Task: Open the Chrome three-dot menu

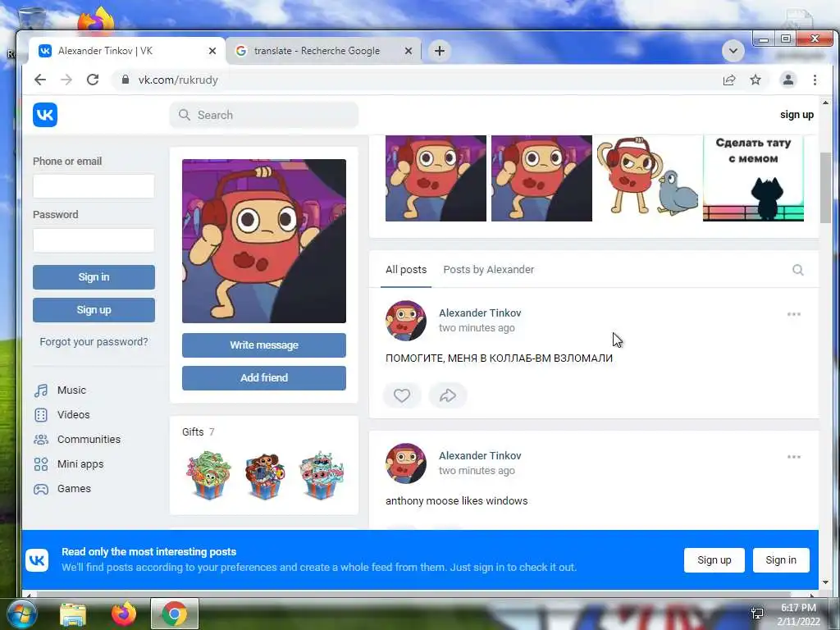Action: pyautogui.click(x=815, y=80)
